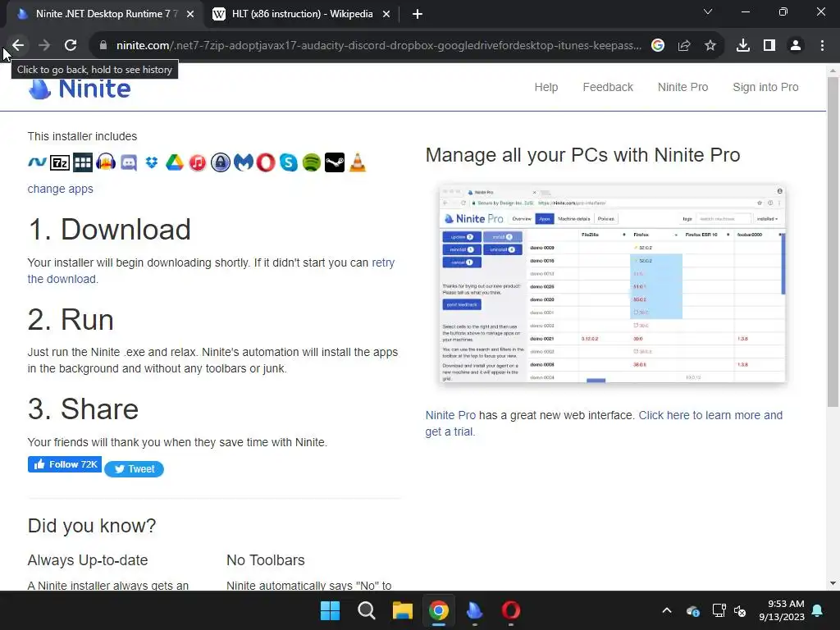
Task: Click the 7-Zip app icon
Action: [x=59, y=162]
